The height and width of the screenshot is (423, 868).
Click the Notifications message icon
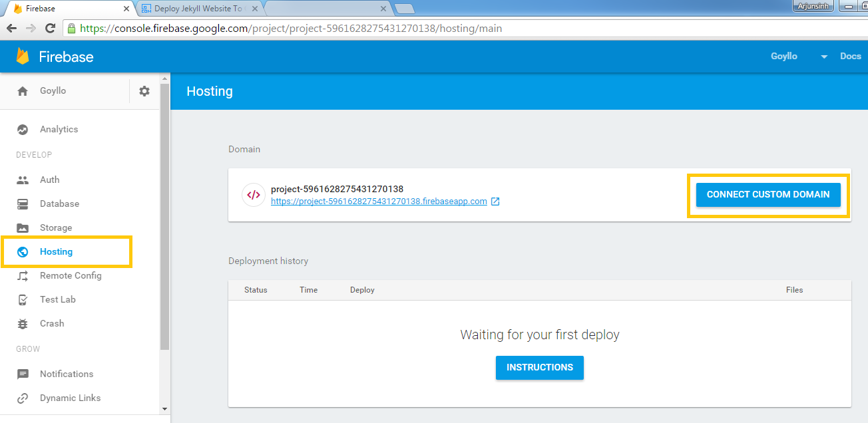pos(23,374)
